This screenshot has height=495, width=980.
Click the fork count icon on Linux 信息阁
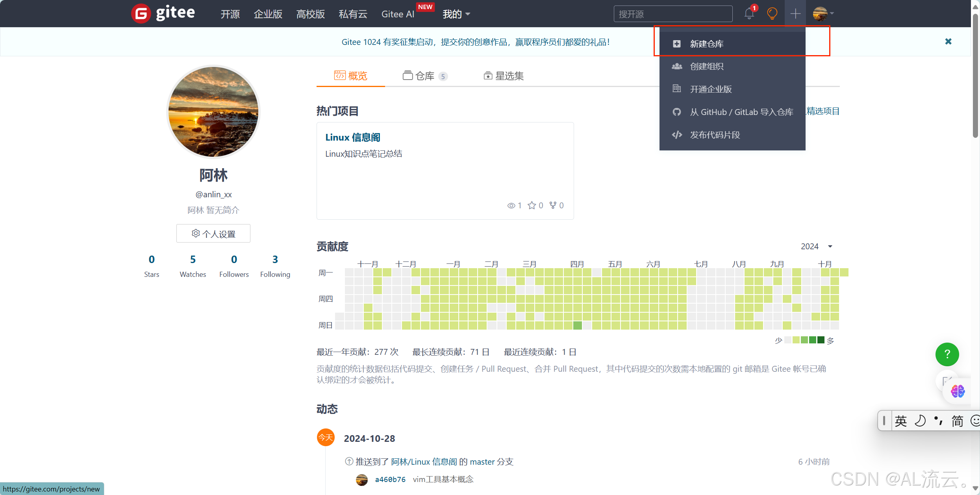(553, 205)
